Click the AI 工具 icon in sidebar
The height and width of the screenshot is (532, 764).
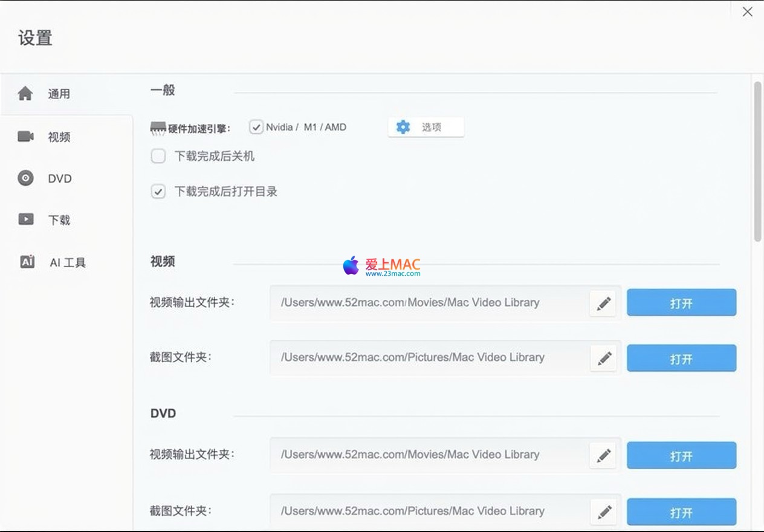click(27, 262)
